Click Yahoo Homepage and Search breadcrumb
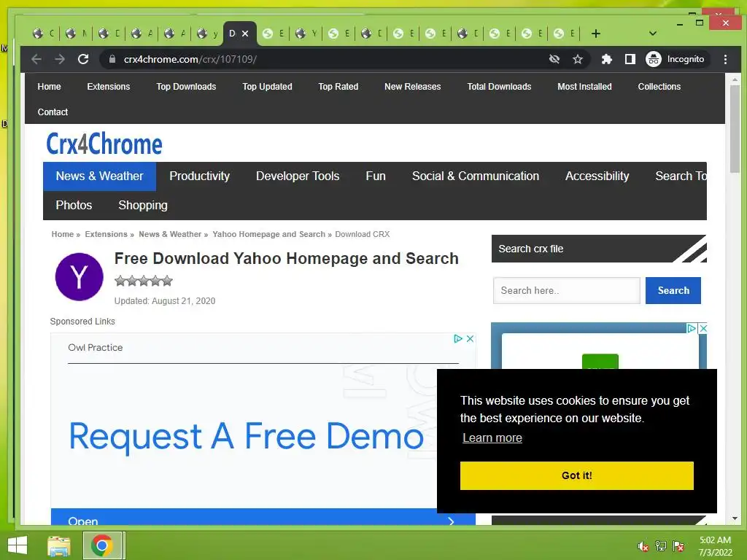Image resolution: width=747 pixels, height=560 pixels. point(268,234)
